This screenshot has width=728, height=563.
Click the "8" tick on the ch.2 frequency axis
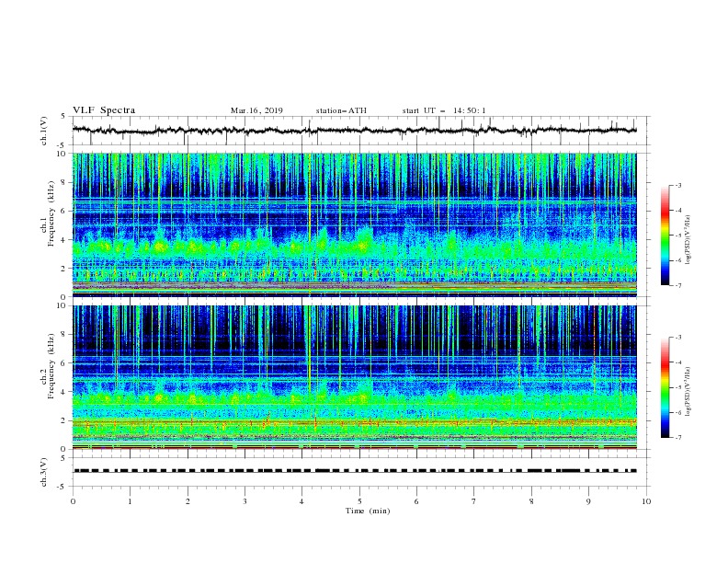[x=64, y=335]
